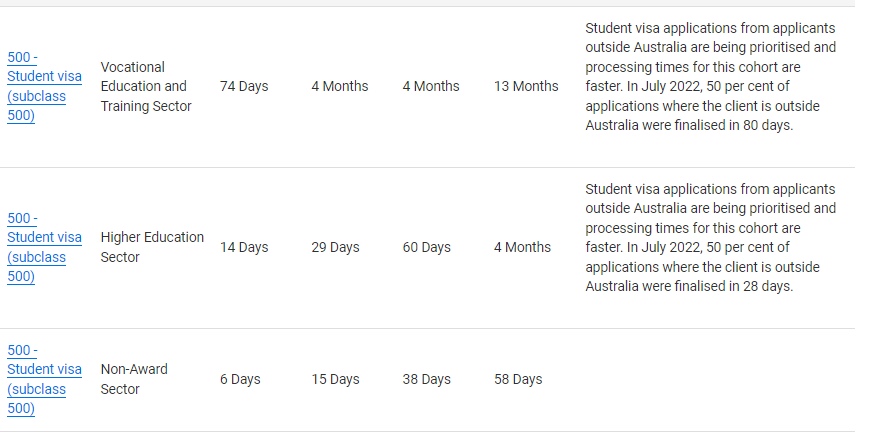Open the Student visa link in Non-Award Sector row
Image resolution: width=890 pixels, height=432 pixels.
pyautogui.click(x=44, y=379)
